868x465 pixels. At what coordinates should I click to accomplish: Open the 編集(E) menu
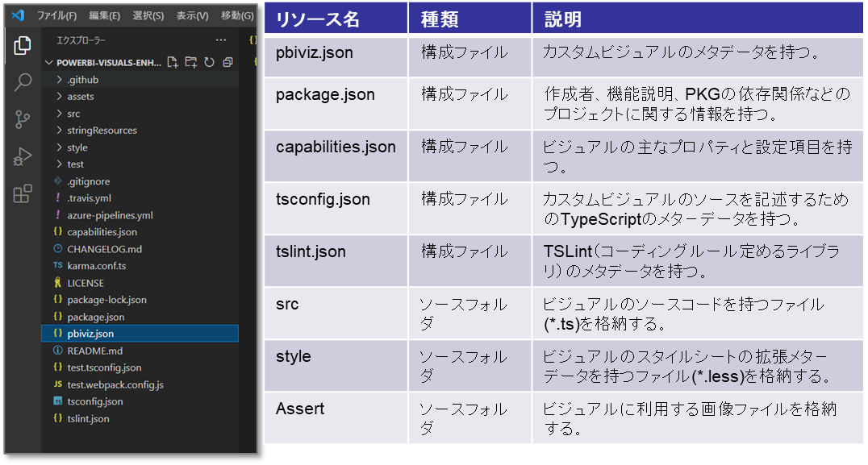105,15
